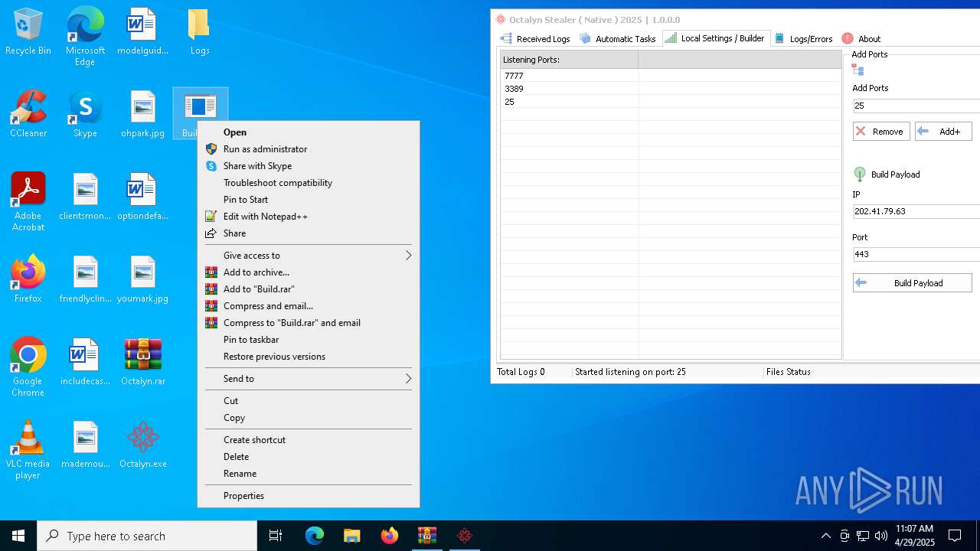Choose Cut from context menu
This screenshot has height=551, width=980.
pos(309,401)
